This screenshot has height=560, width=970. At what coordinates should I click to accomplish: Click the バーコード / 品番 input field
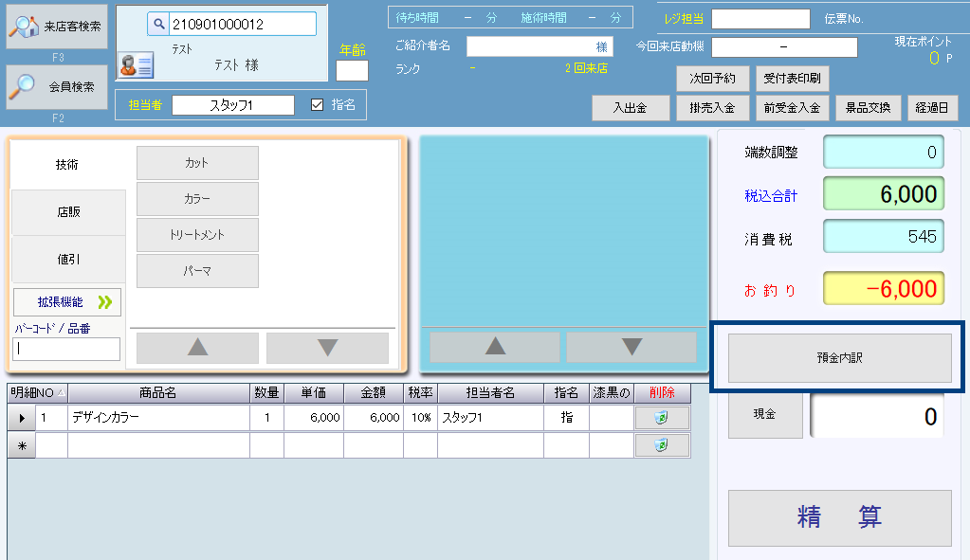point(66,349)
